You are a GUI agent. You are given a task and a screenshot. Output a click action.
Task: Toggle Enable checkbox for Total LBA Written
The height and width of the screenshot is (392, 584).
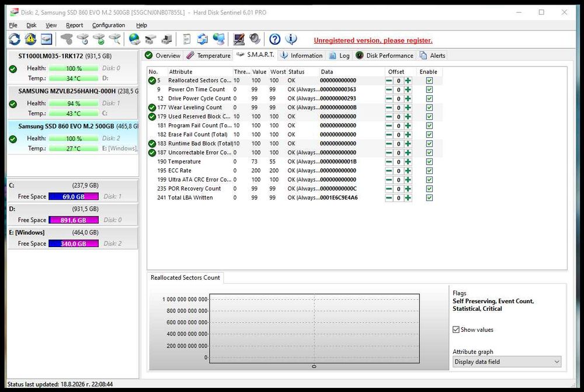429,198
